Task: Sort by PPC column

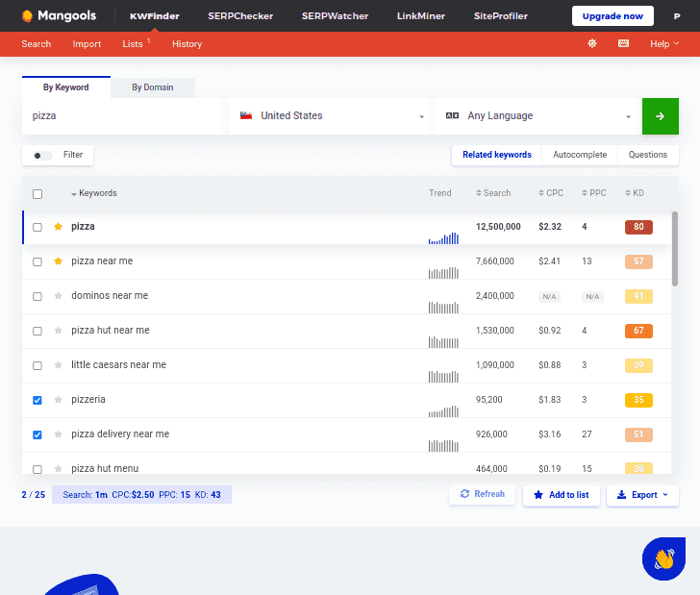Action: pos(594,193)
